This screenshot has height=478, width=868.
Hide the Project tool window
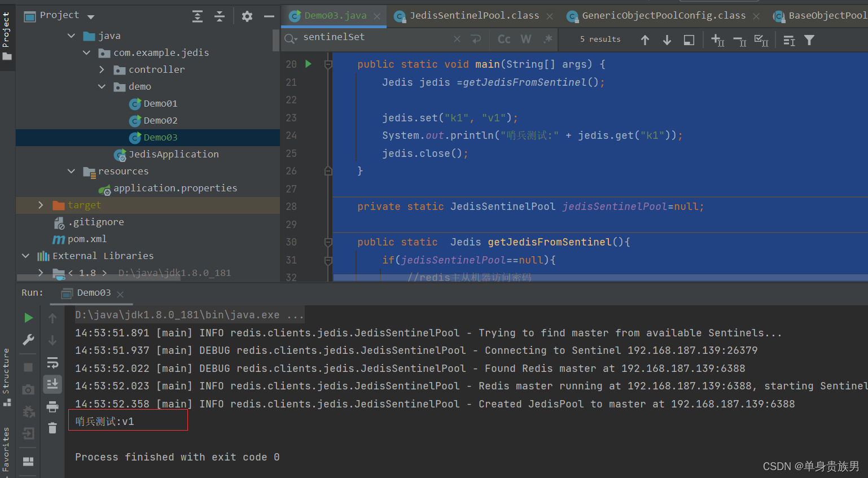pyautogui.click(x=269, y=16)
